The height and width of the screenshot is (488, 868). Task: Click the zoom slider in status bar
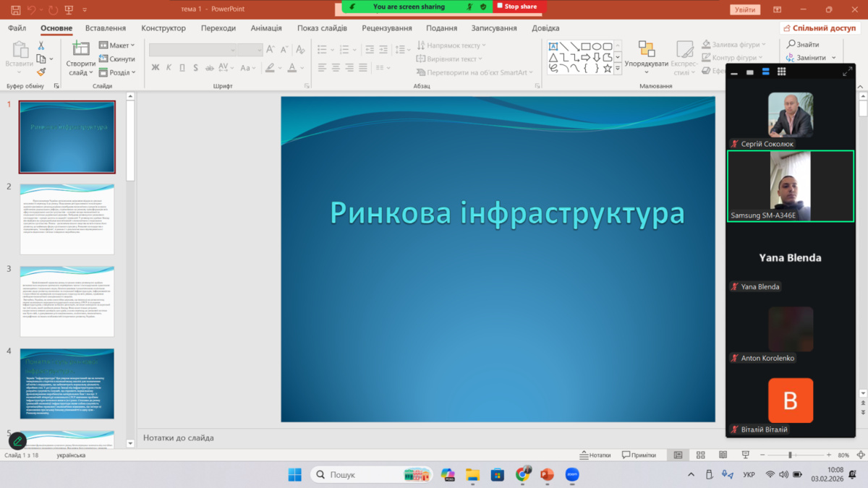(x=790, y=455)
